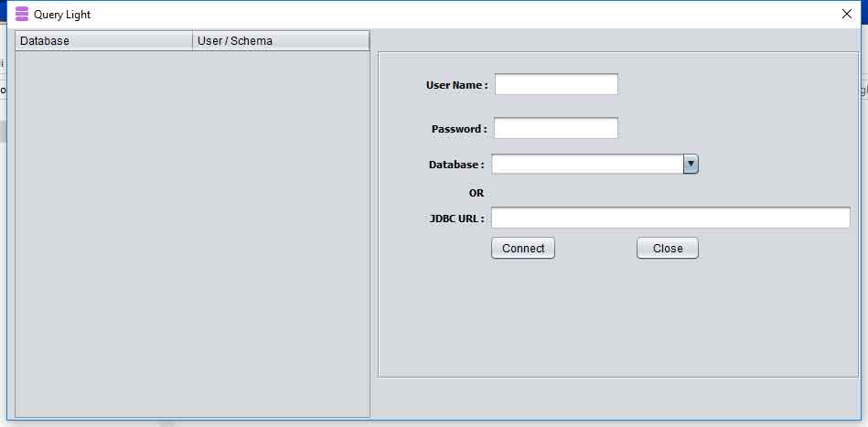This screenshot has height=427, width=868.
Task: Click the "Password :" label
Action: click(459, 129)
